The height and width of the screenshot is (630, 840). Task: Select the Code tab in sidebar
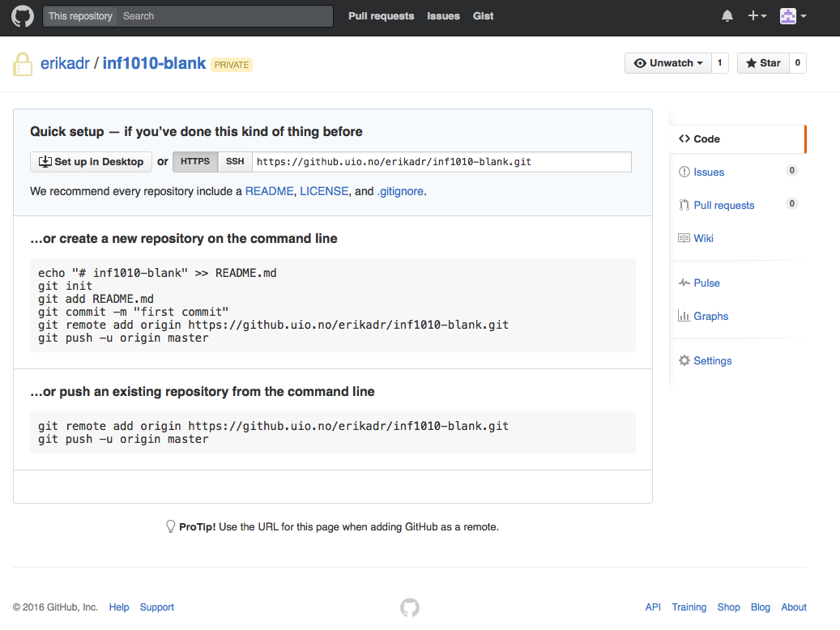738,138
